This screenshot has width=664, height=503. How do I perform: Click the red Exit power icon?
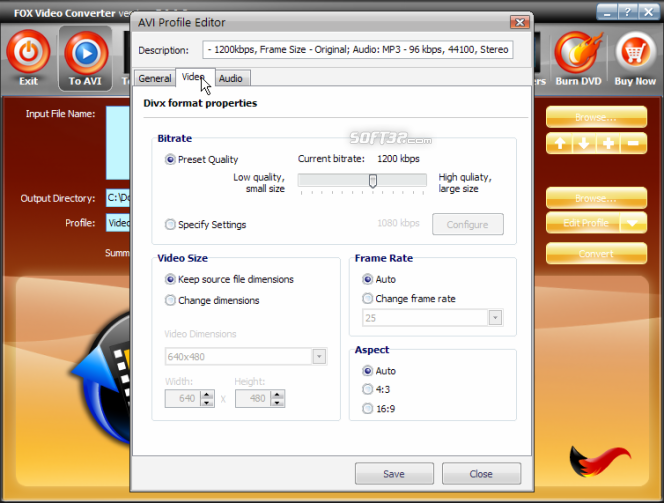click(x=28, y=52)
